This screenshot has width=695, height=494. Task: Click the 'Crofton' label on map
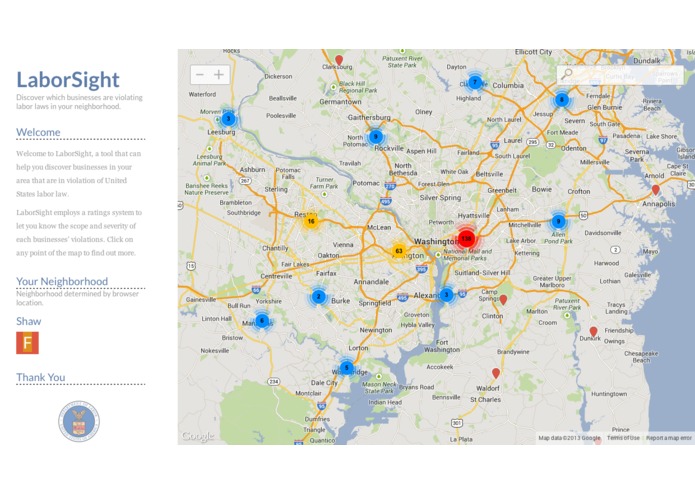click(x=579, y=191)
